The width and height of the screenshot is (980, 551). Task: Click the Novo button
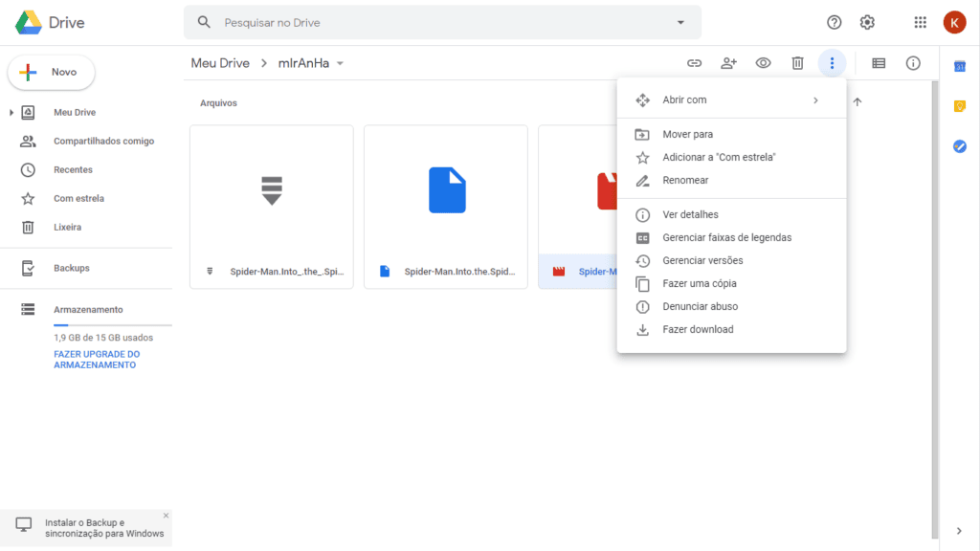[x=52, y=73]
